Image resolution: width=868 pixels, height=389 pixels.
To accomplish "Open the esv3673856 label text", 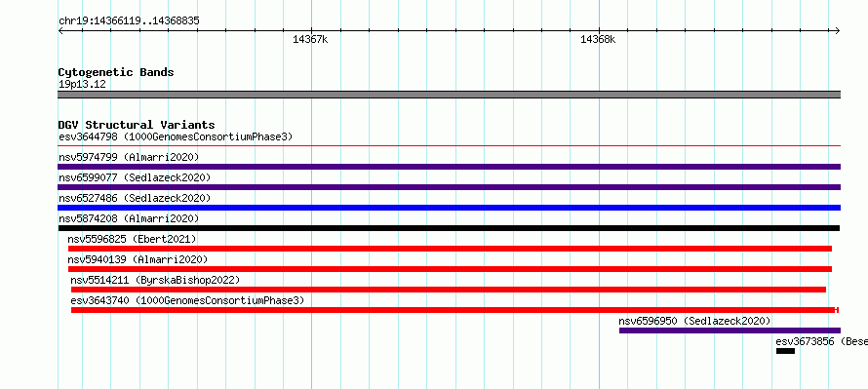I will pyautogui.click(x=821, y=341).
